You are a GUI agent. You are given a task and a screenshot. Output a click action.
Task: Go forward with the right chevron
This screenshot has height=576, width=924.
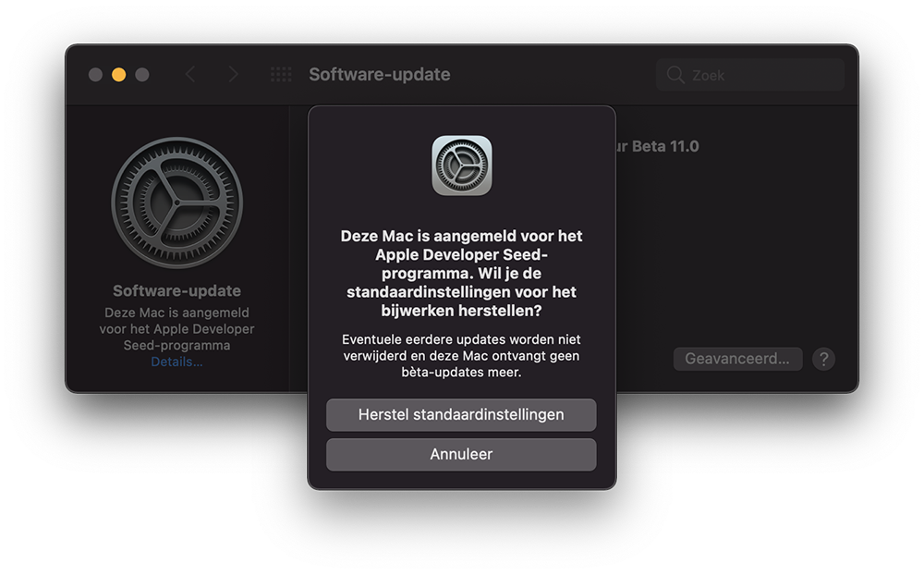point(234,74)
